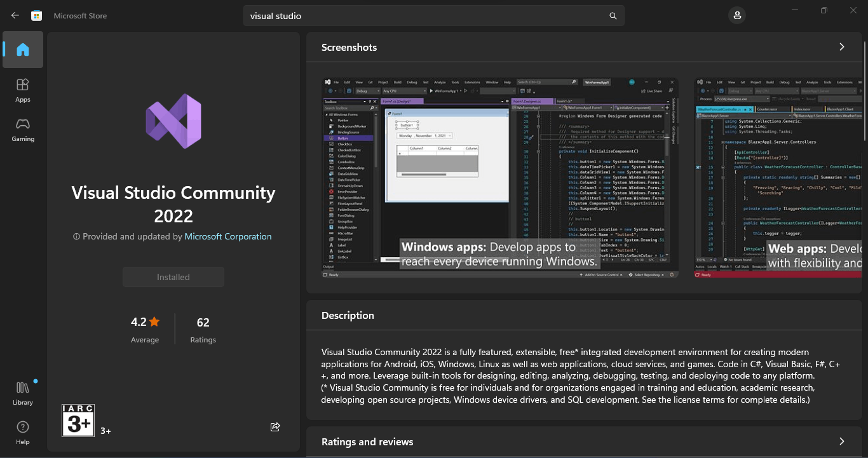Click the back arrow icon
868x458 pixels.
pyautogui.click(x=15, y=15)
